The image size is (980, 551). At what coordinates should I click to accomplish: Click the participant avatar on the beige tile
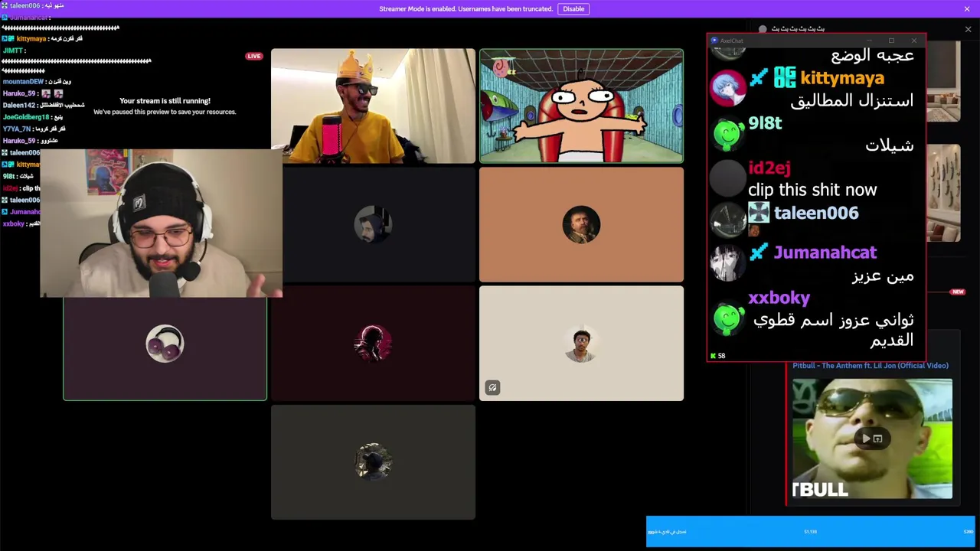click(581, 344)
